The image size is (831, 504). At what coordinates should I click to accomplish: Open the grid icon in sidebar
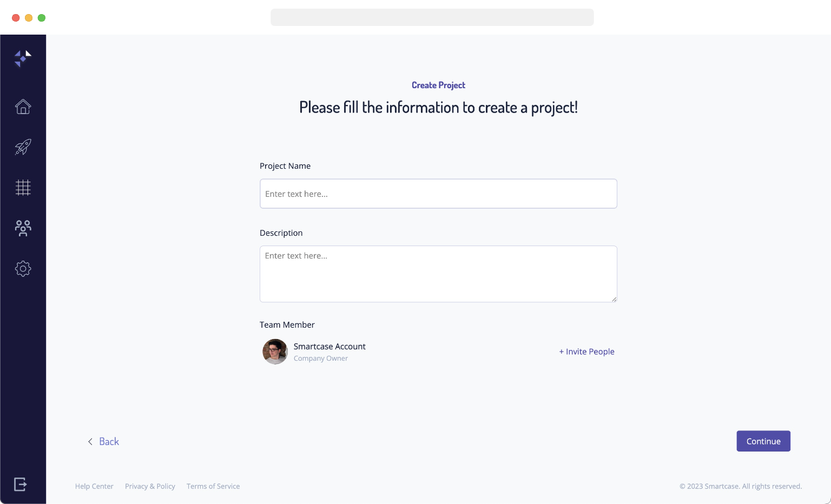pos(23,188)
